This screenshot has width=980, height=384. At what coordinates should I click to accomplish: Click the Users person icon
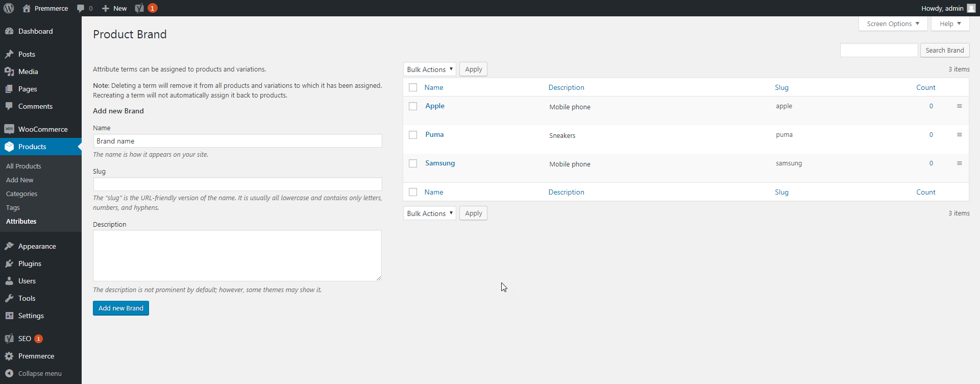pyautogui.click(x=9, y=281)
